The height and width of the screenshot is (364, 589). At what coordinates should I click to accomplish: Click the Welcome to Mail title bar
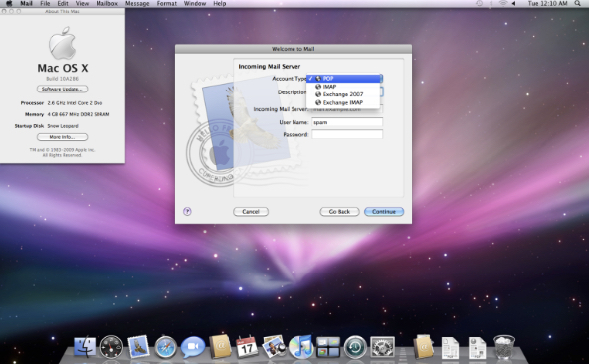294,49
